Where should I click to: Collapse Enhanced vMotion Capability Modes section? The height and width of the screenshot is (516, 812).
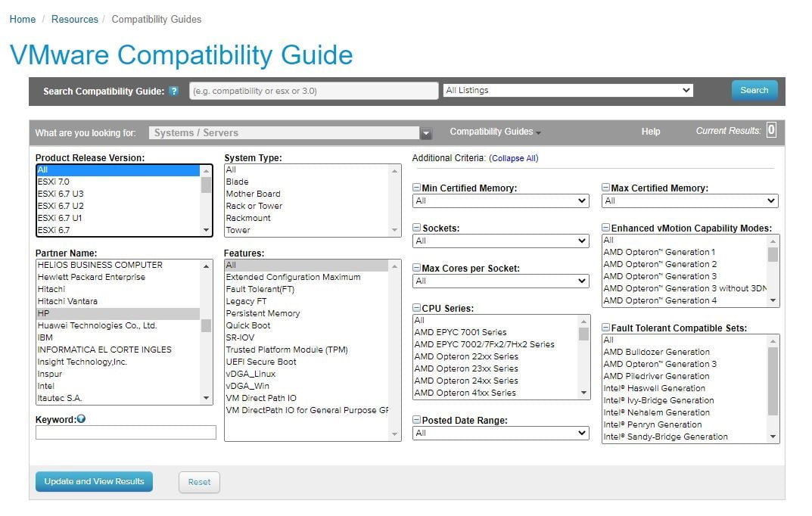[x=605, y=227]
